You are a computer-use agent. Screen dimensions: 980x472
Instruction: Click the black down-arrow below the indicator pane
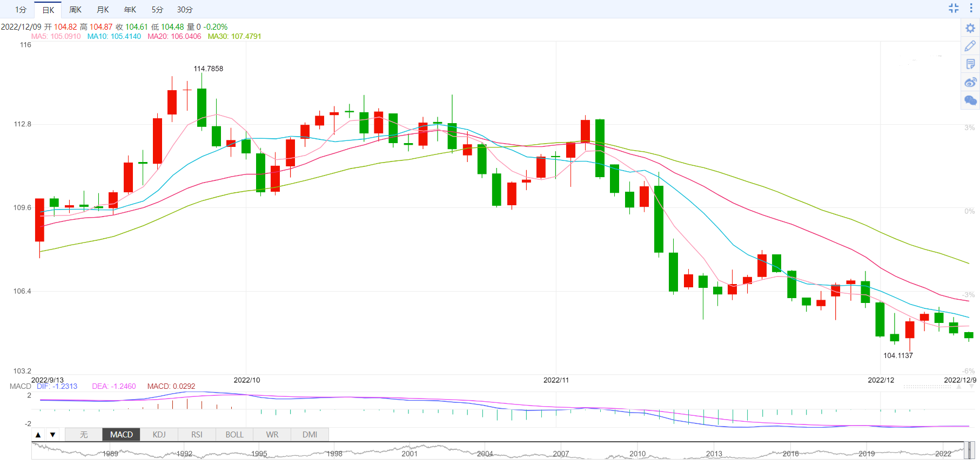point(52,435)
